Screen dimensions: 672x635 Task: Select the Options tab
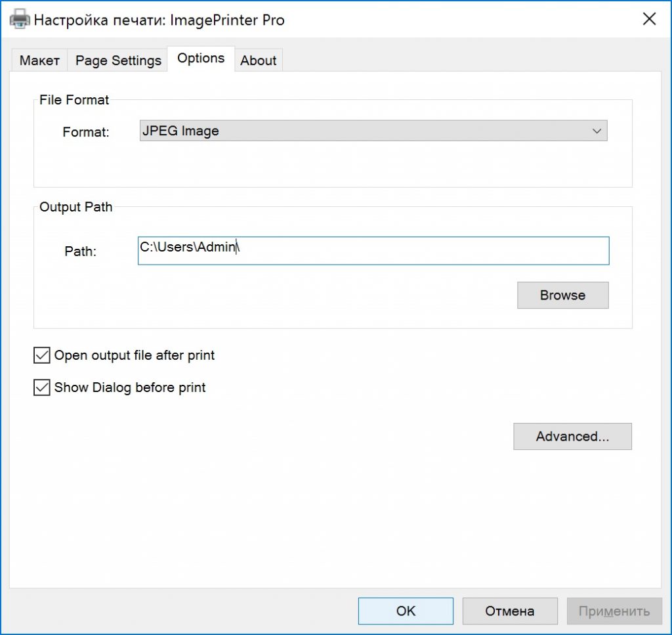pyautogui.click(x=201, y=58)
